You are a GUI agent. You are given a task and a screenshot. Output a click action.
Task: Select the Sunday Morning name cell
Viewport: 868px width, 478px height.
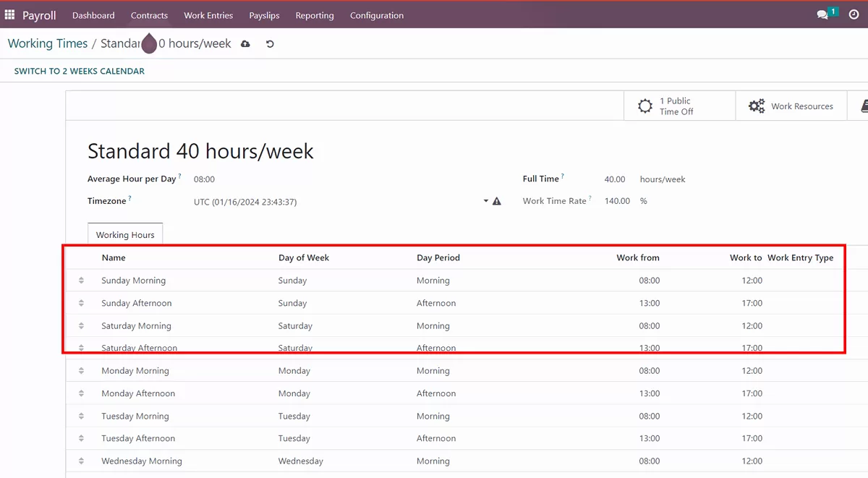tap(134, 281)
